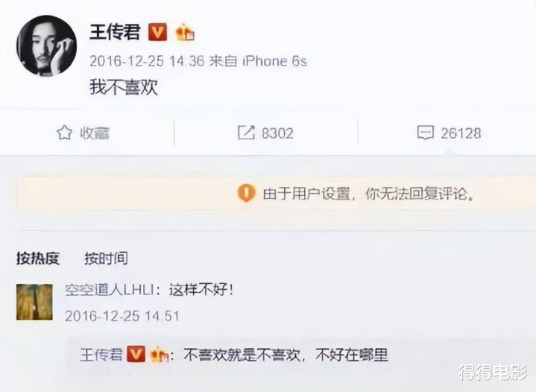Click the repost count 8302
Viewport: 536px width, 392px height.
tap(277, 133)
